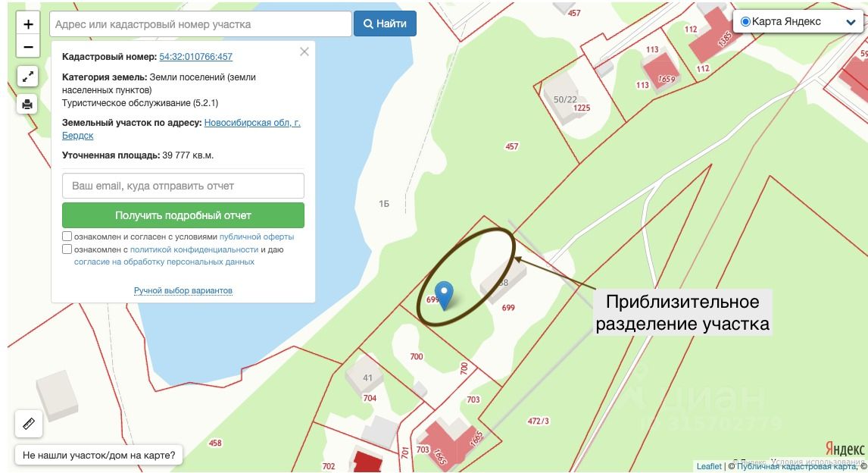Viewport: 868px width, 473px height.
Task: Click Не нашли участок/дом на карте button
Action: point(99,456)
